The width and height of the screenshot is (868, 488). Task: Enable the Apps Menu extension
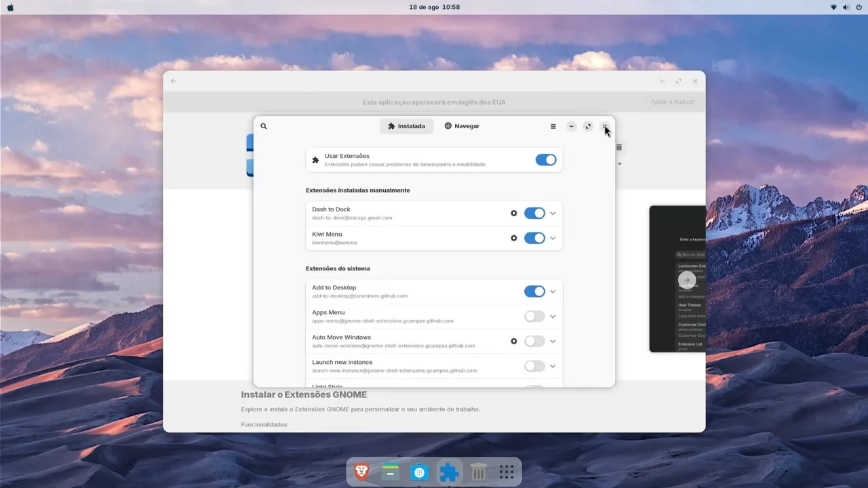[534, 317]
